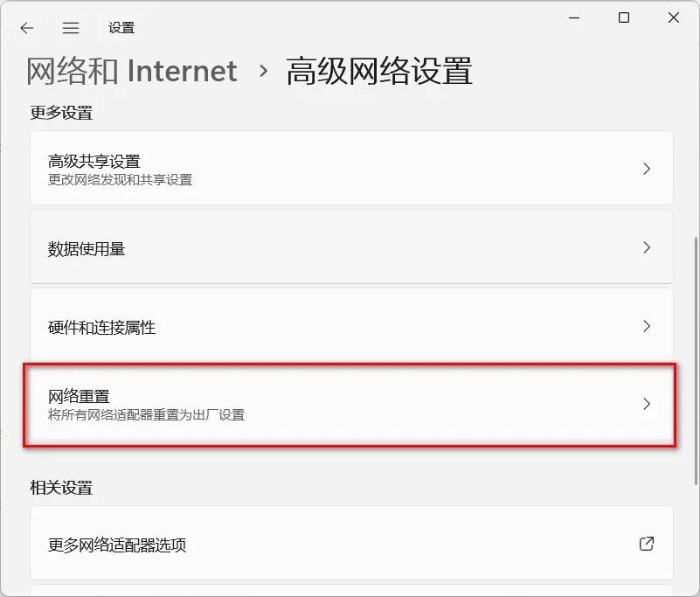Click the external link icon for 更多网络适配器选项

click(647, 543)
